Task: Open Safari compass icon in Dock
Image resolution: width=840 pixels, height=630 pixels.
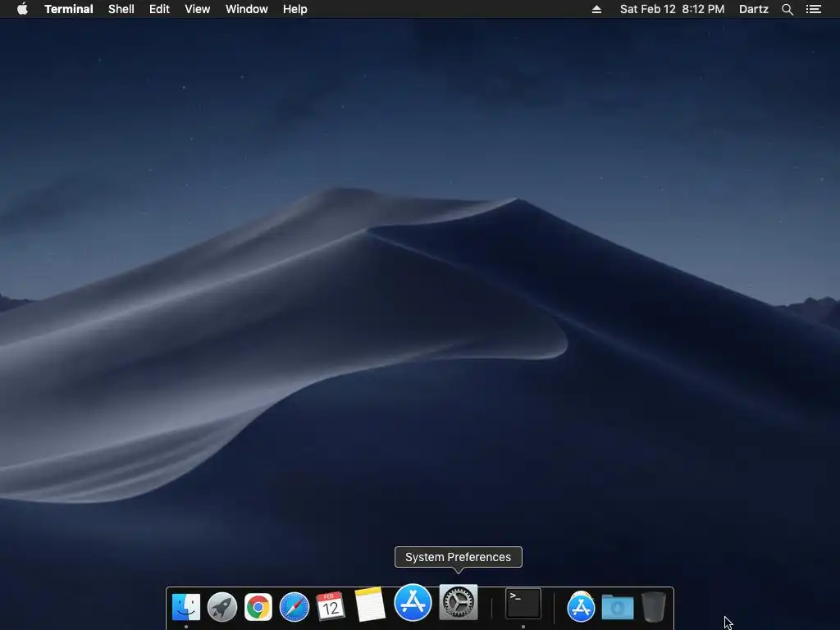Action: [x=294, y=607]
